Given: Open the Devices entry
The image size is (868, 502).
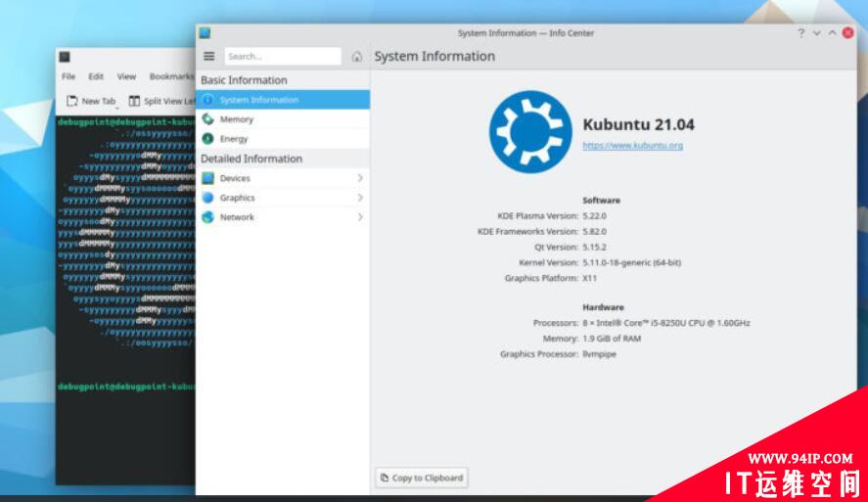Looking at the screenshot, I should [283, 178].
